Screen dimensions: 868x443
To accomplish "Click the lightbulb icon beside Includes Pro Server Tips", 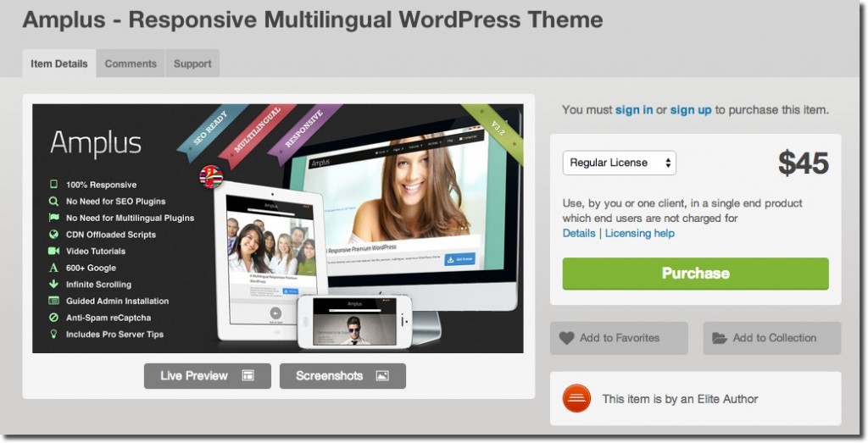I will (53, 334).
